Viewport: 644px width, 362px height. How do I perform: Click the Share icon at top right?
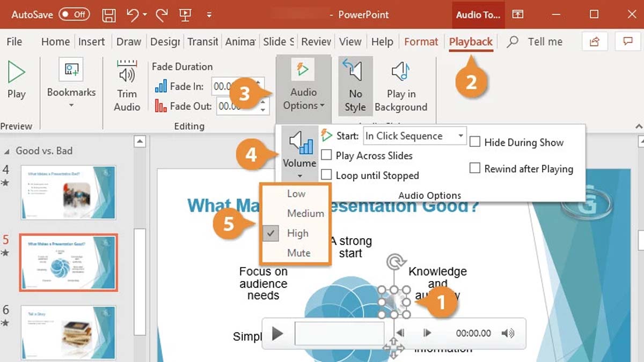click(595, 41)
